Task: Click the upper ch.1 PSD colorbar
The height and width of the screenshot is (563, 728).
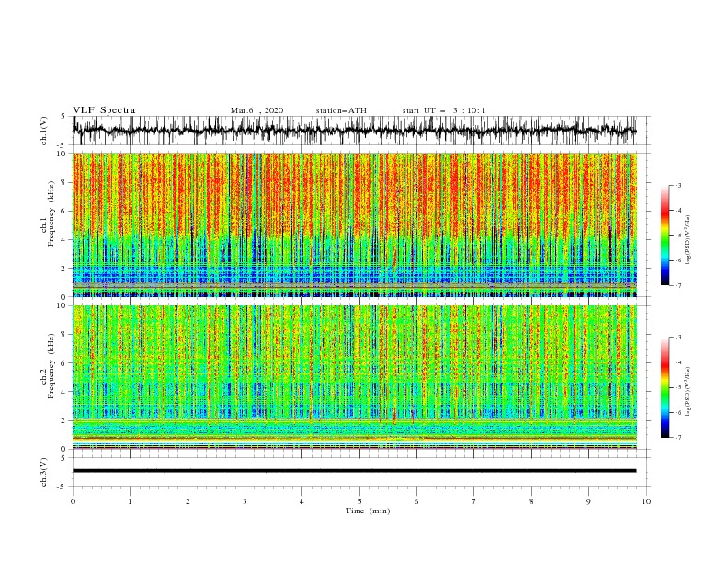Action: click(x=665, y=236)
